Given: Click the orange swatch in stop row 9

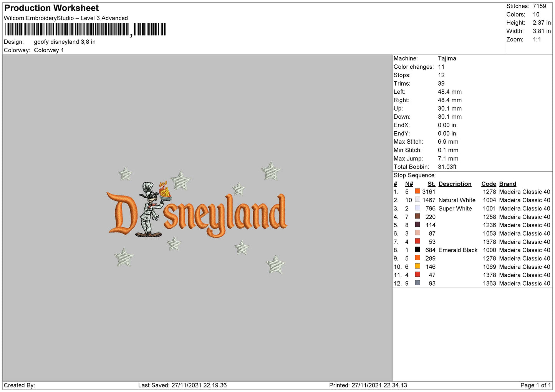Looking at the screenshot, I should [x=417, y=258].
